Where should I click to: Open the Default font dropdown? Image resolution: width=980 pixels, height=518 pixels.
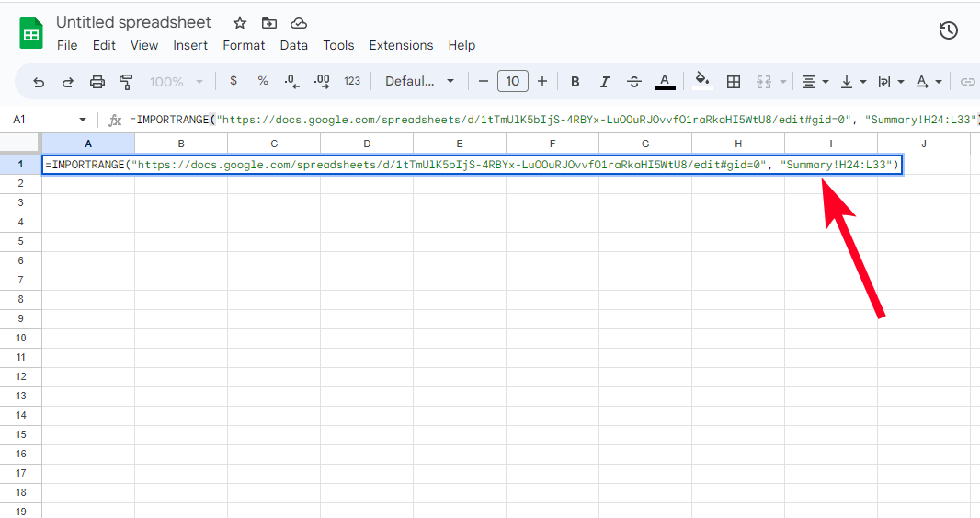click(x=419, y=81)
